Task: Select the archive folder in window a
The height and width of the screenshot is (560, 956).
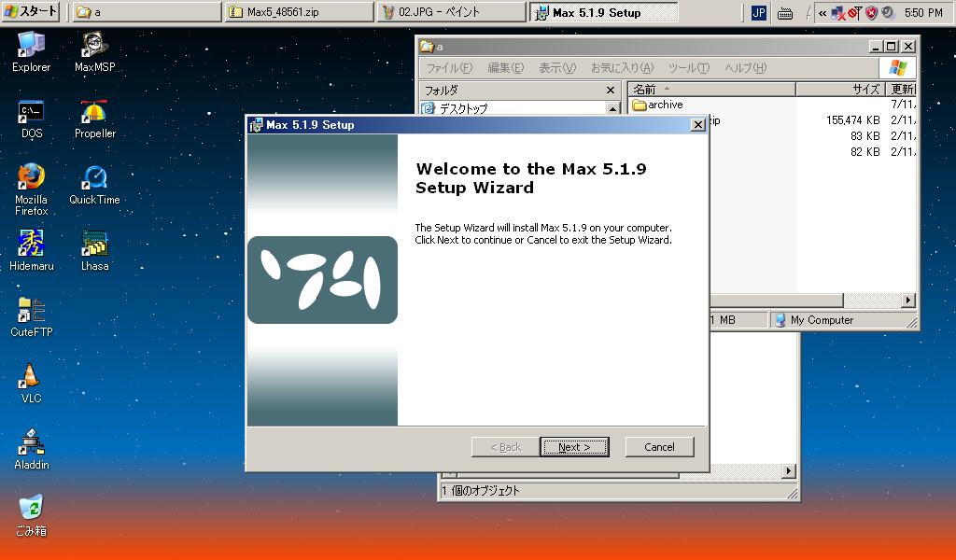Action: click(657, 105)
